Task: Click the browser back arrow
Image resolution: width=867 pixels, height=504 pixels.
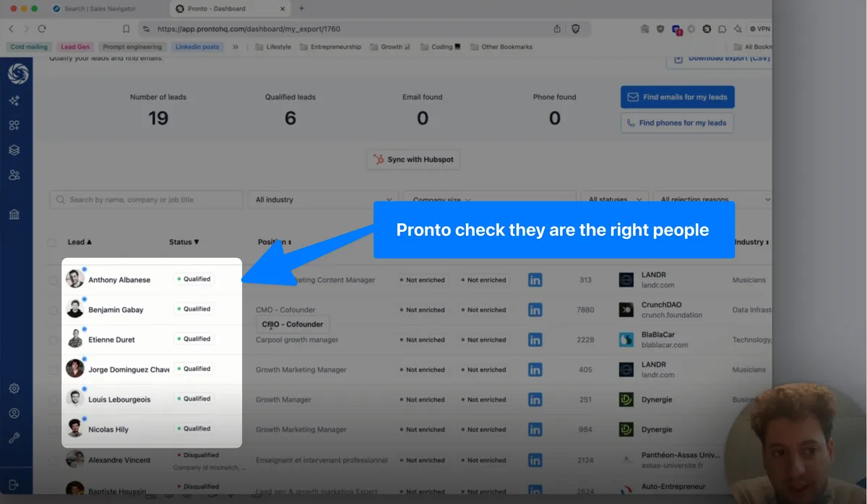Action: (12, 29)
